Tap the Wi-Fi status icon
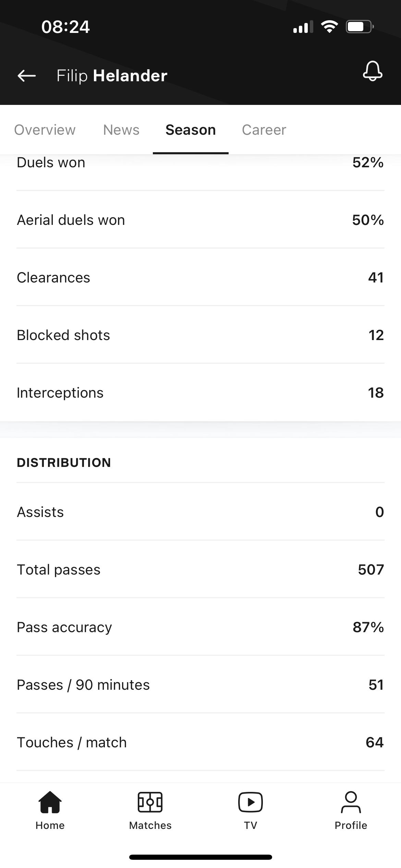The height and width of the screenshot is (868, 401). point(329,26)
